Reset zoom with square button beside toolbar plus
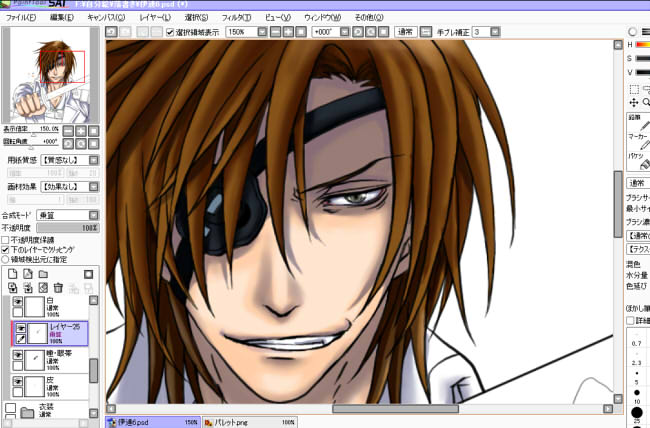650x428 pixels. 301,32
